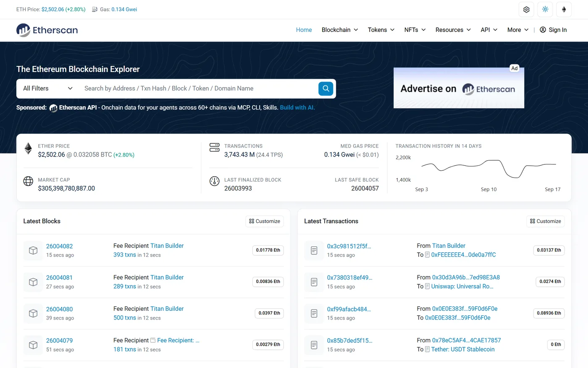
Task: Click the document icon for transaction 0x85b7ded5f15
Action: click(x=314, y=345)
